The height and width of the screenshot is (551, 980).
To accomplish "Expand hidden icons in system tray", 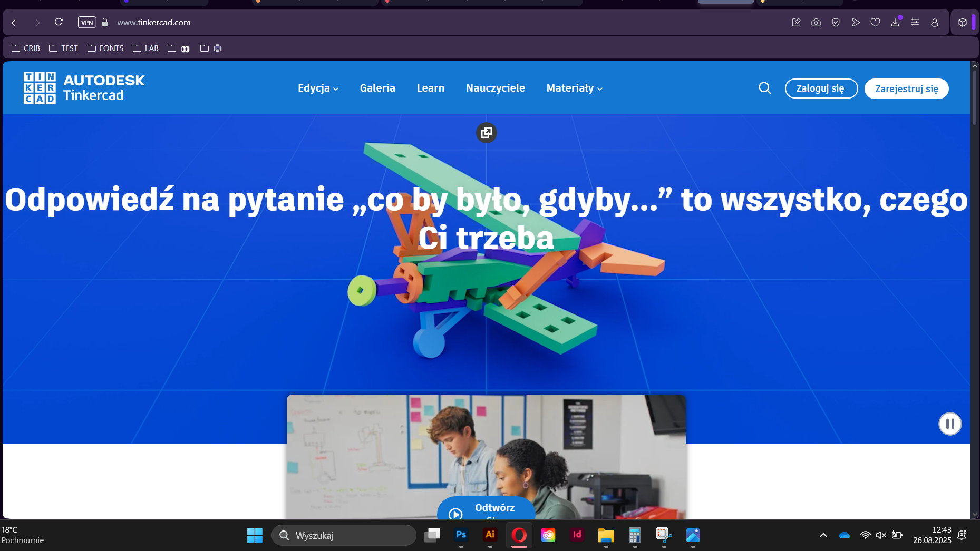I will pos(823,535).
